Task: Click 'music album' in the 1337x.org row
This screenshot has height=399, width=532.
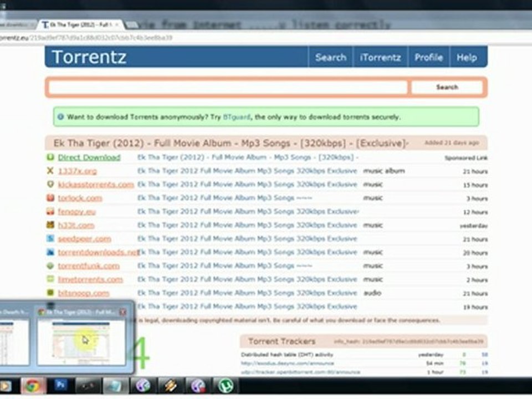Action: coord(383,171)
